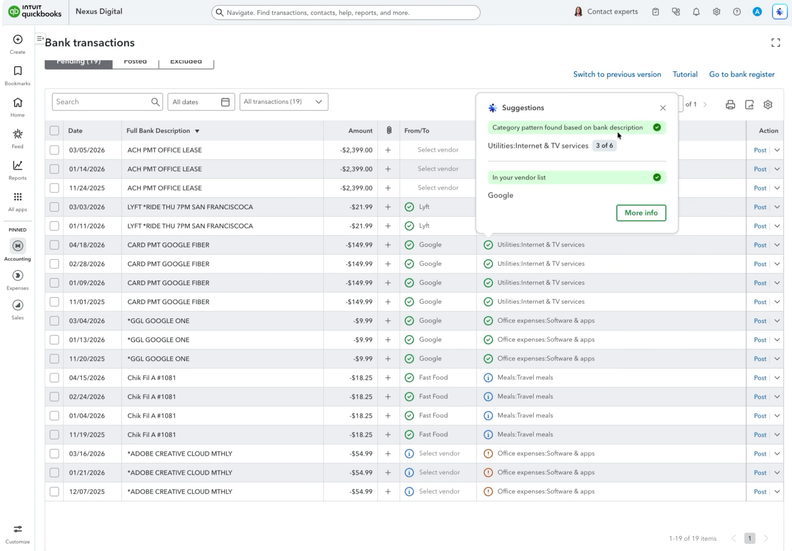Open the Feed sidebar icon
The height and width of the screenshot is (551, 792).
pos(18,138)
